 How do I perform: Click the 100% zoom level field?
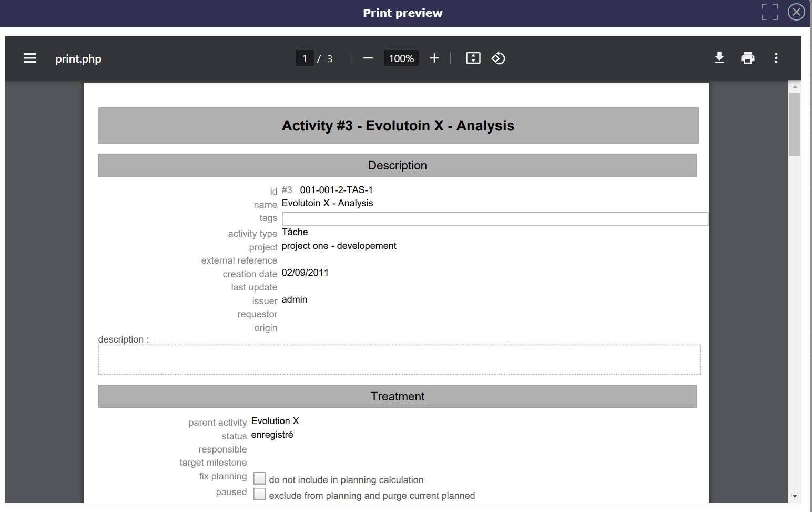[401, 58]
